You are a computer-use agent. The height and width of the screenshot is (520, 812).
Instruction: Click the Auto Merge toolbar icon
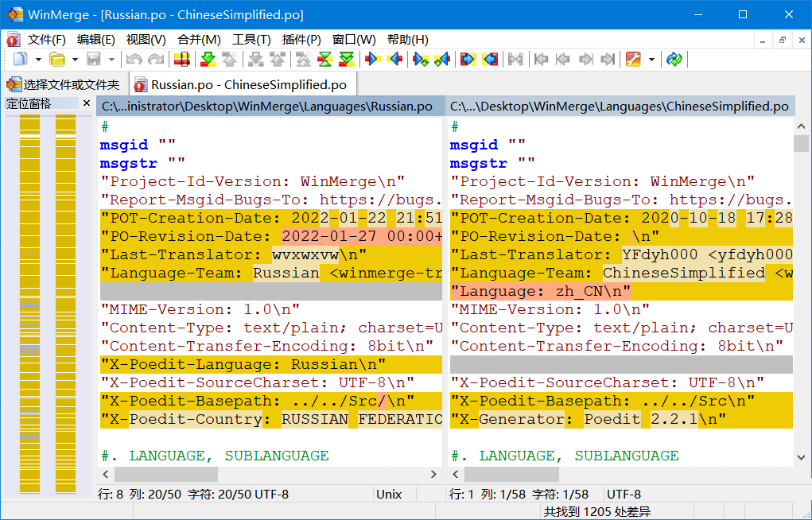[515, 60]
